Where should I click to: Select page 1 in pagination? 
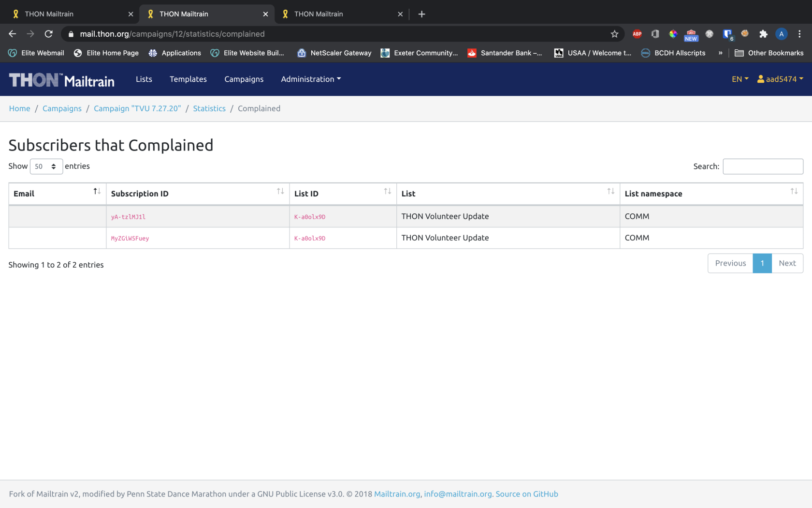[x=762, y=263]
